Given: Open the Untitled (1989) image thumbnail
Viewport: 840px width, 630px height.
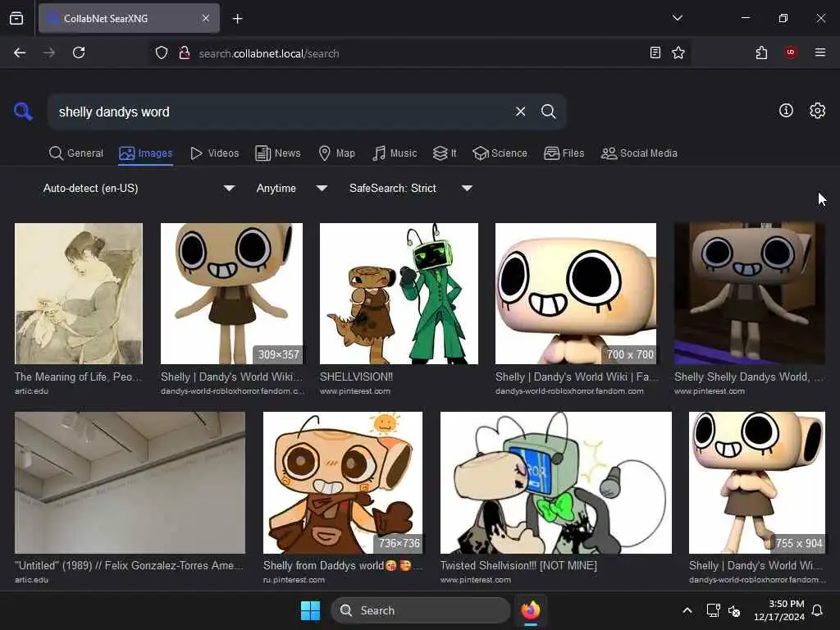Looking at the screenshot, I should point(130,482).
